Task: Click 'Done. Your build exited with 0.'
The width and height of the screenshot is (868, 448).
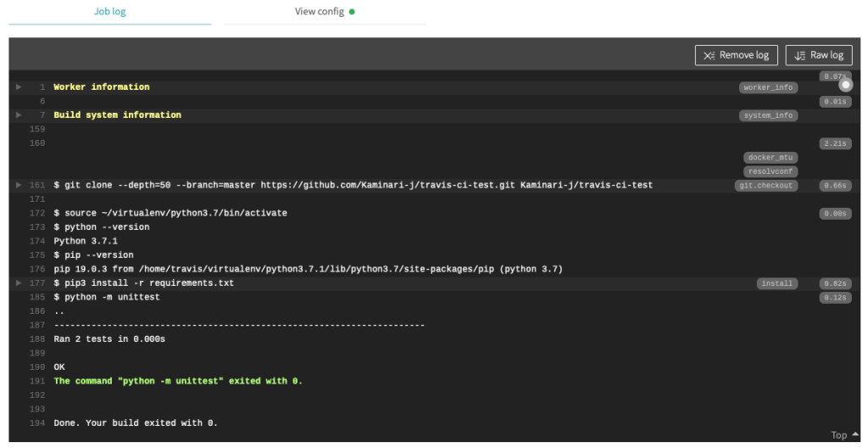Action: click(136, 423)
